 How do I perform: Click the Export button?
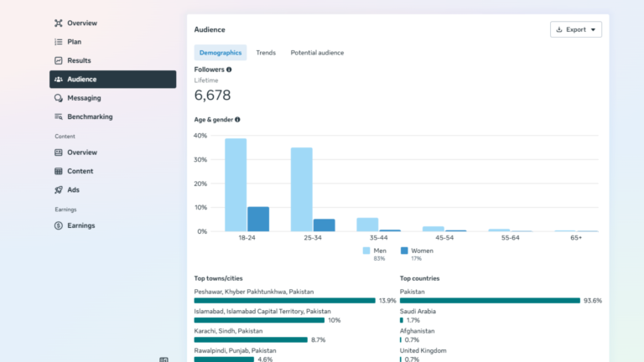click(576, 29)
